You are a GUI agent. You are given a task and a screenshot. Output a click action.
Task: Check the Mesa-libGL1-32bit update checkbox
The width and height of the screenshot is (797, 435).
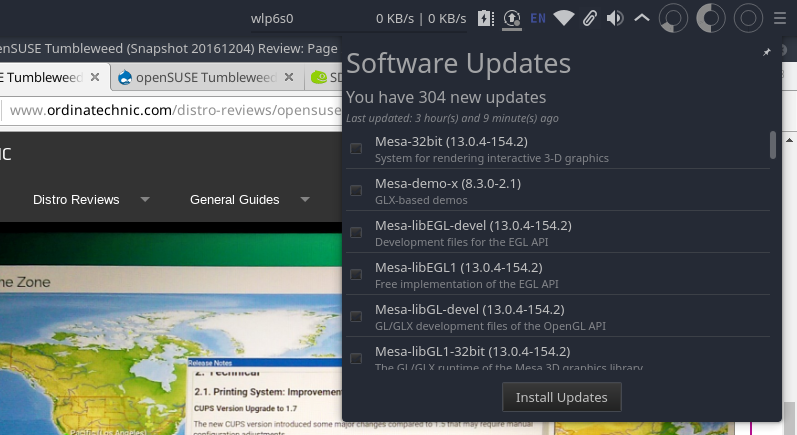point(356,359)
